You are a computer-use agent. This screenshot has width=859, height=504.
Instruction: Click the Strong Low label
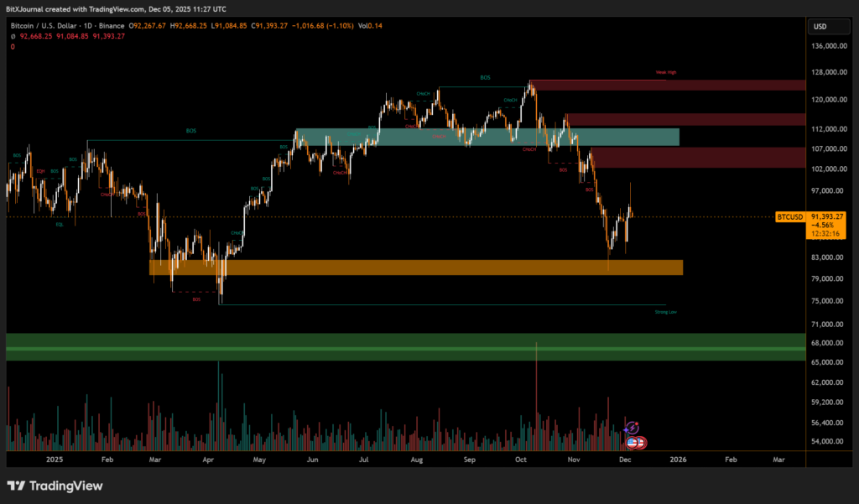(665, 312)
